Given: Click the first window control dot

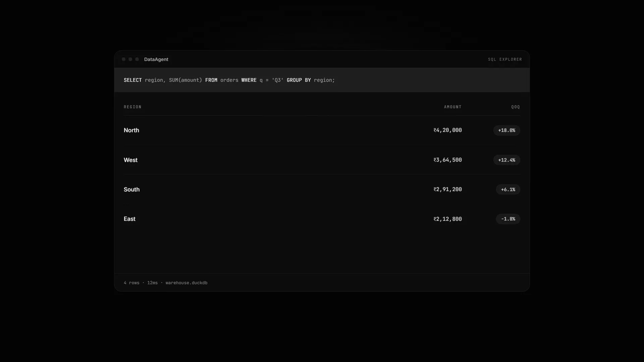Looking at the screenshot, I should click(x=124, y=59).
